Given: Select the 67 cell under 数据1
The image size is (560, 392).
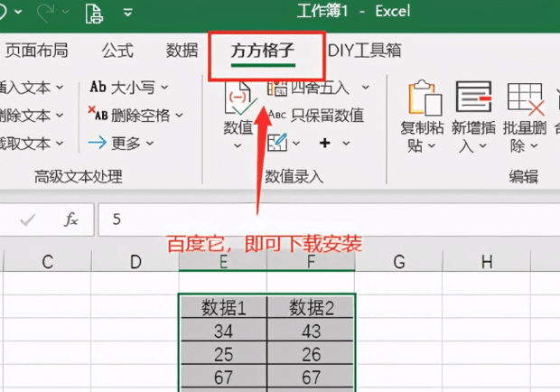Looking at the screenshot, I should click(x=224, y=377).
